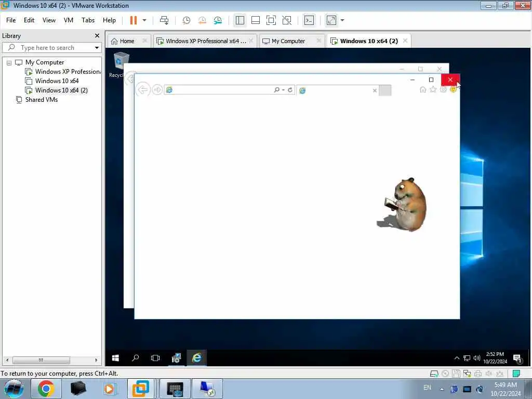The image size is (532, 399).
Task: Click the library horizontal scrollbar thumb
Action: click(41, 361)
